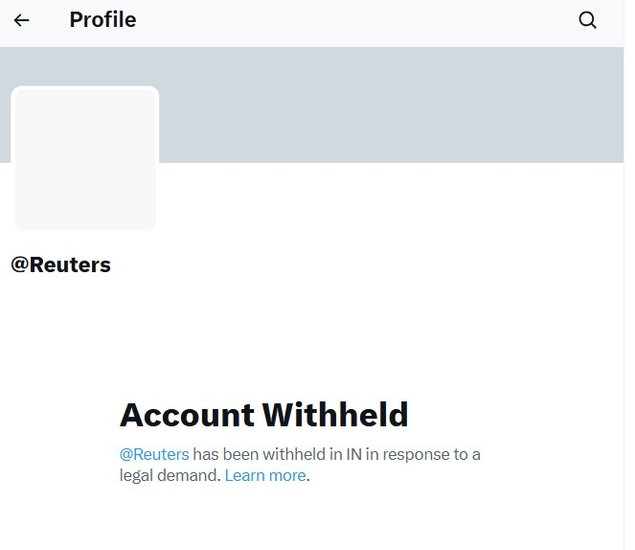This screenshot has width=635, height=550.
Task: Click the gray profile banner area
Action: 400,105
